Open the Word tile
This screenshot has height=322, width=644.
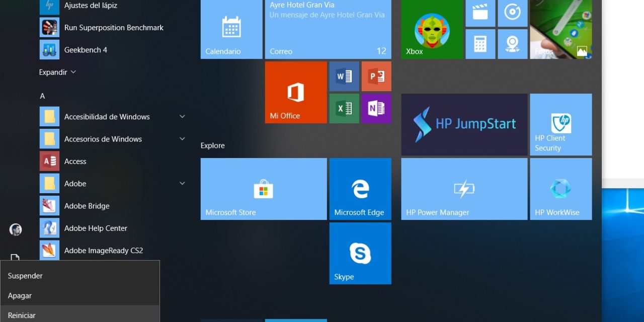tap(344, 76)
